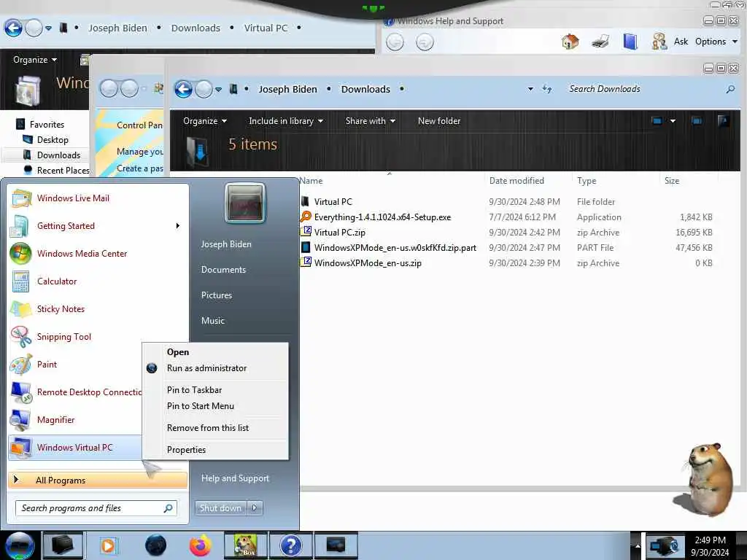
Task: Toggle the preview pane icon
Action: (697, 121)
